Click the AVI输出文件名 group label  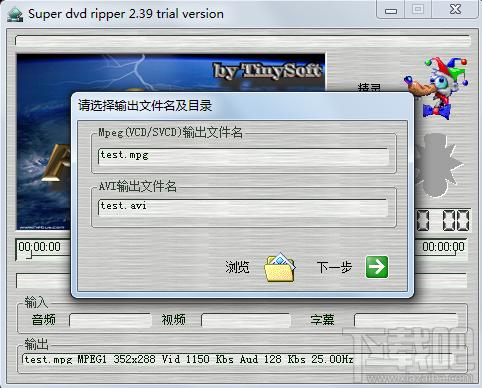(x=137, y=186)
